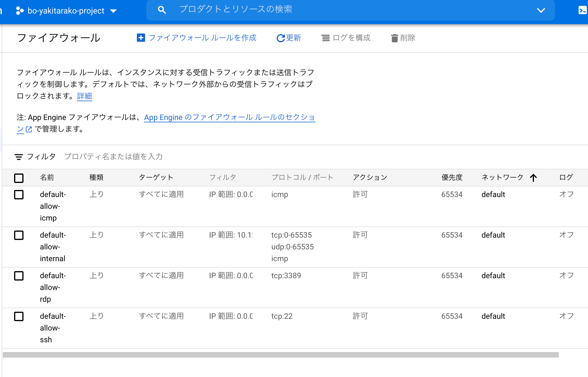Check the default-allow-ssh rule checkbox
The image size is (588, 377).
click(19, 317)
